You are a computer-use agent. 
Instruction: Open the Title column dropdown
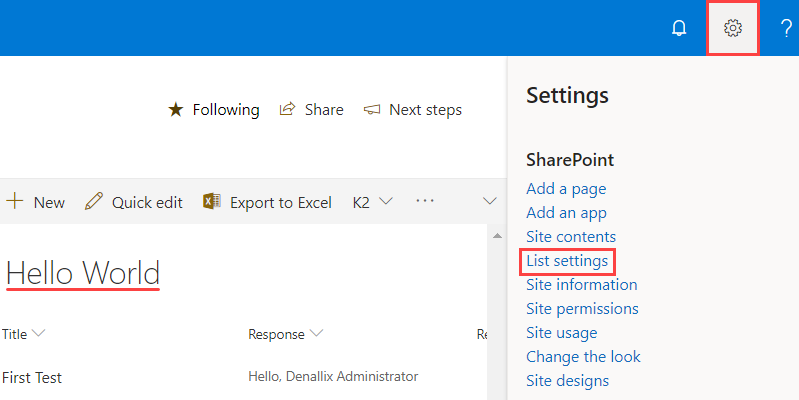[x=39, y=334]
